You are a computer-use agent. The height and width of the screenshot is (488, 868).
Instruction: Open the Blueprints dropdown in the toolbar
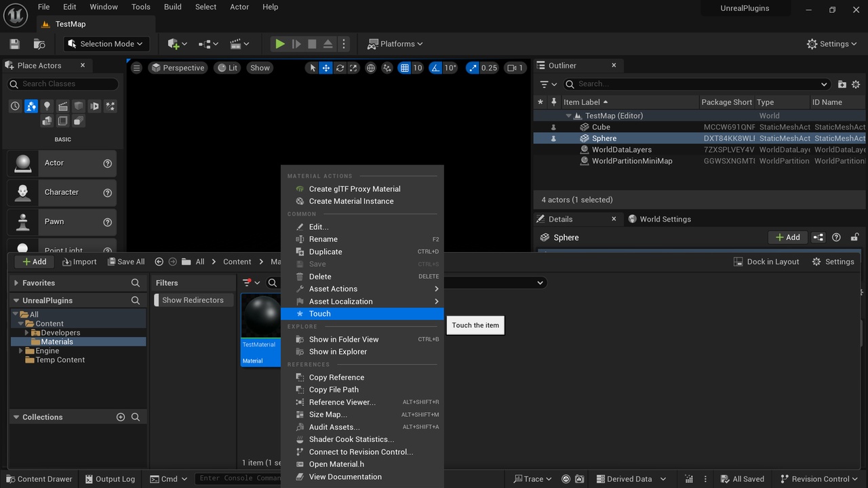pyautogui.click(x=208, y=44)
